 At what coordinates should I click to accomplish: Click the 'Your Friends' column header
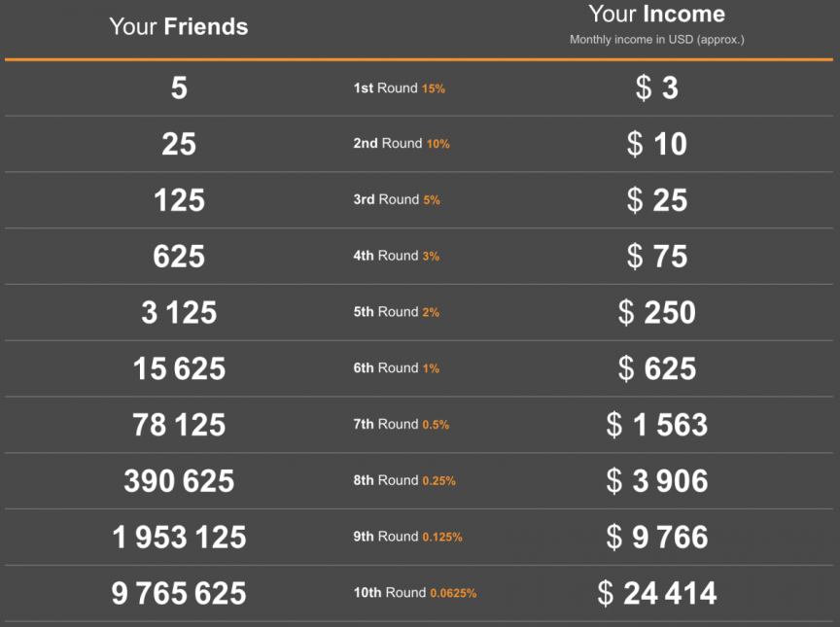(x=178, y=26)
